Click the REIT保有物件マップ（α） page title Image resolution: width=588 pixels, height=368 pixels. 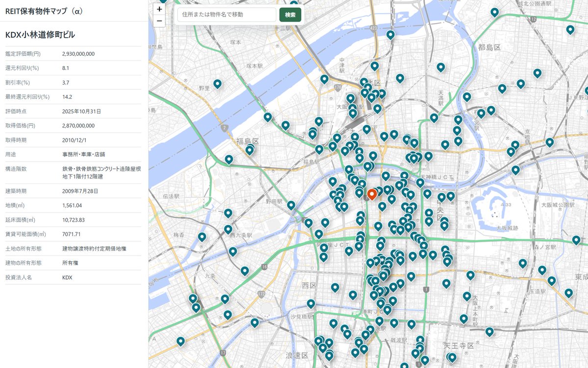point(44,10)
